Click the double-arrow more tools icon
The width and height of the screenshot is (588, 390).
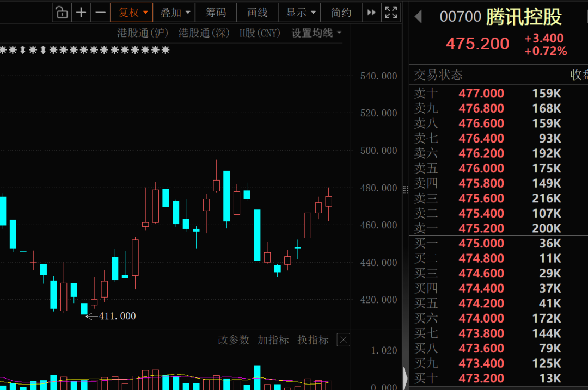[371, 13]
